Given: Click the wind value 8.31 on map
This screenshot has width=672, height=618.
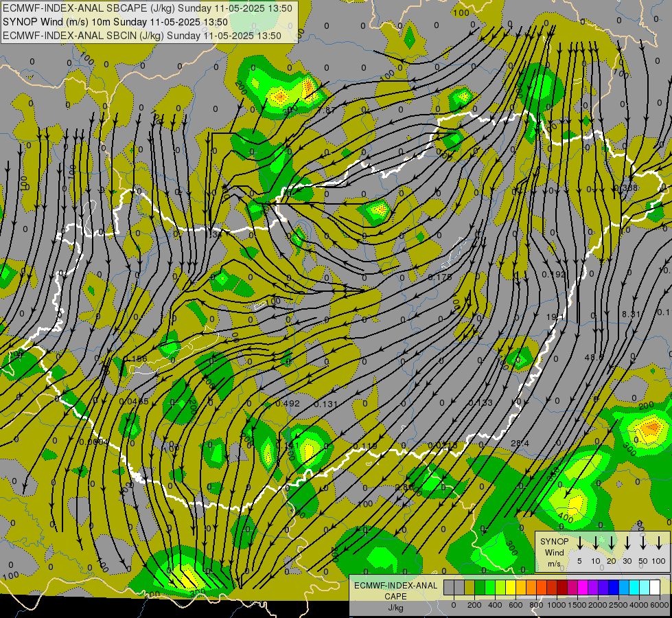Looking at the screenshot, I should (632, 314).
